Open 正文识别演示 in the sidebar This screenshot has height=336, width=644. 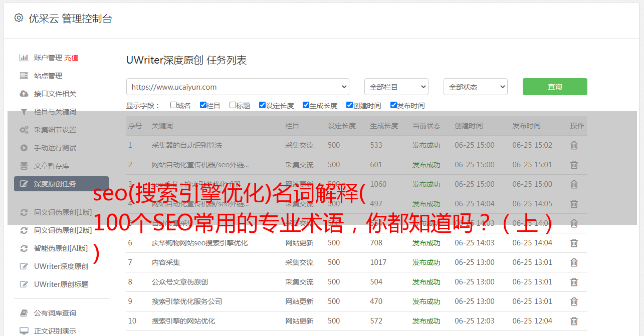coord(55,331)
